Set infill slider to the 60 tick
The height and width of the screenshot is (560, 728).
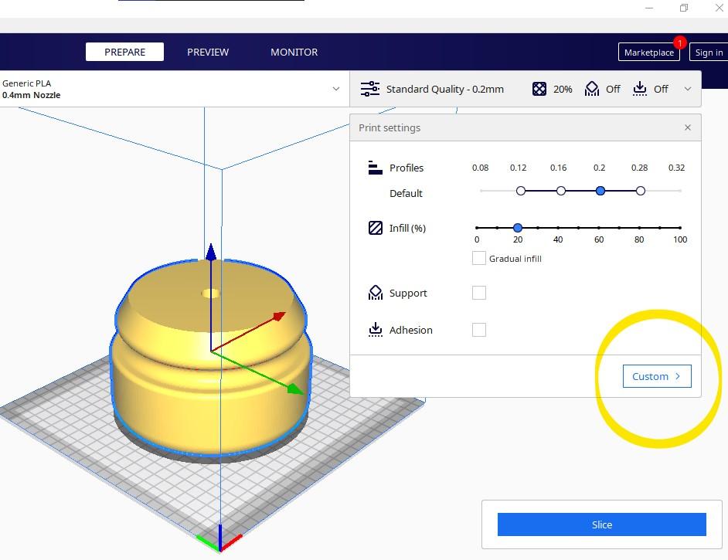[599, 228]
